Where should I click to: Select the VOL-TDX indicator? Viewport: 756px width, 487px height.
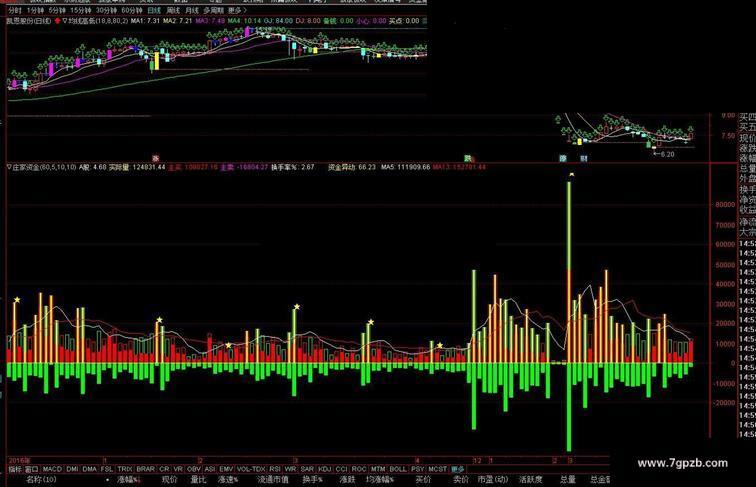pyautogui.click(x=251, y=469)
